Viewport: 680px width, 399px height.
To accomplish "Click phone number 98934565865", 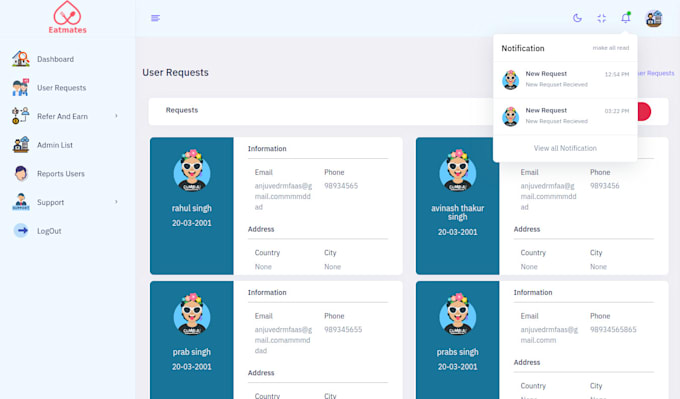I will pyautogui.click(x=613, y=330).
